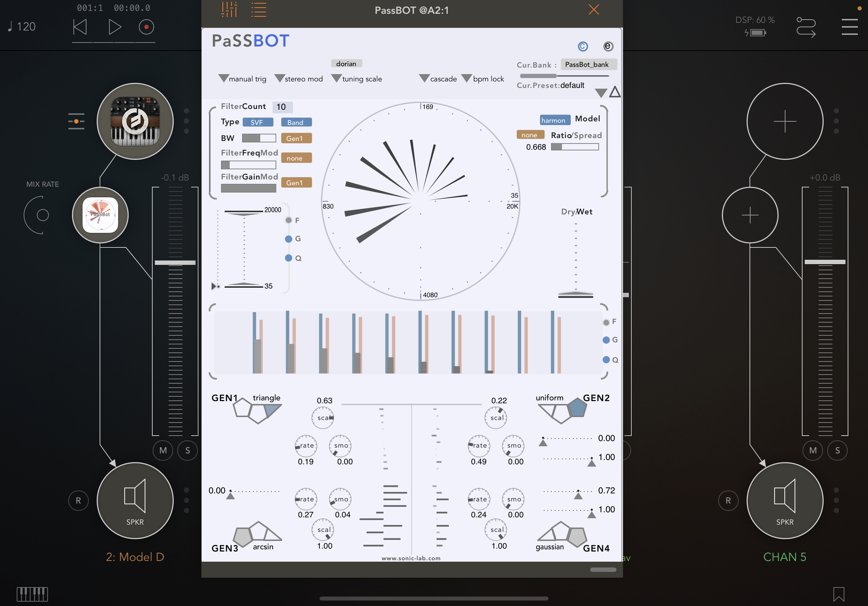Click the harmon Model button
This screenshot has height=606, width=868.
point(555,120)
